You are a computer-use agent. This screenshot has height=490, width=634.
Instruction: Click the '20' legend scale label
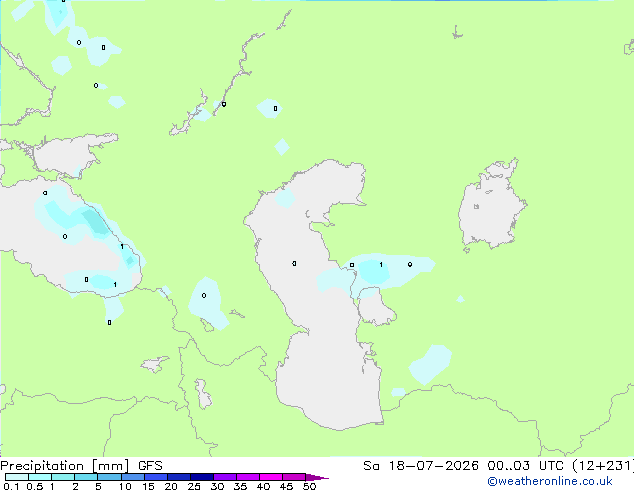171,486
